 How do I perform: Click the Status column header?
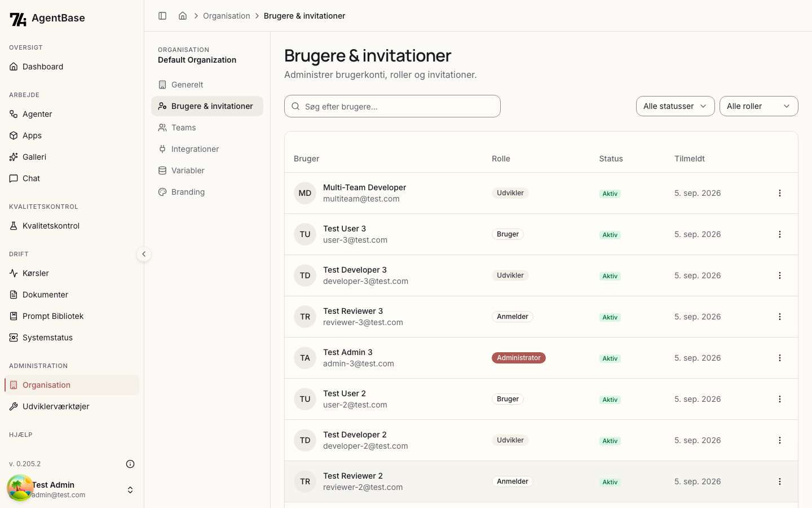point(611,159)
